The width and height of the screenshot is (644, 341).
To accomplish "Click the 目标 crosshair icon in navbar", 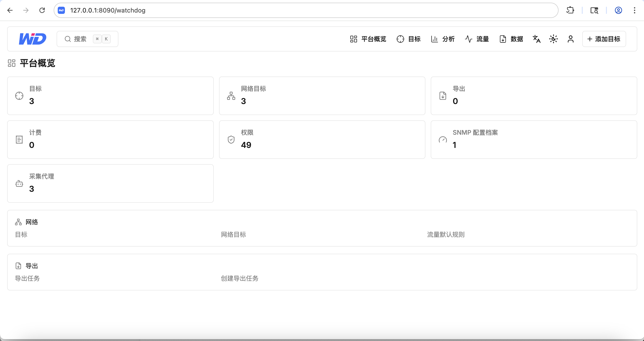I will point(400,39).
